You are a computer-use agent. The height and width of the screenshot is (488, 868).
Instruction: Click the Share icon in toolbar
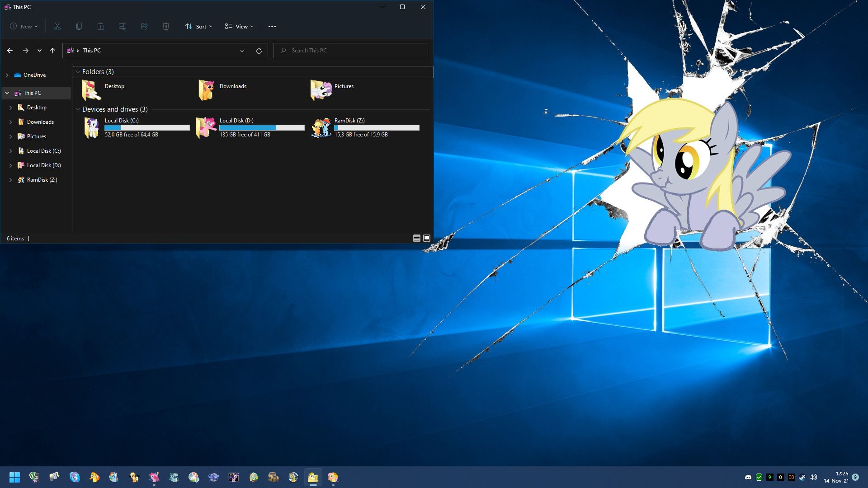(x=144, y=26)
